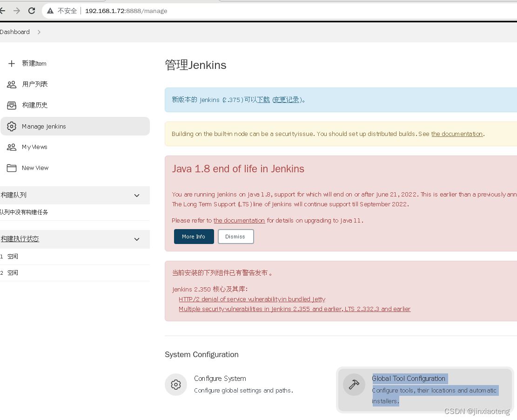This screenshot has width=517, height=420.
Task: Click the gear icon beside Manage Jenkins
Action: pyautogui.click(x=12, y=126)
